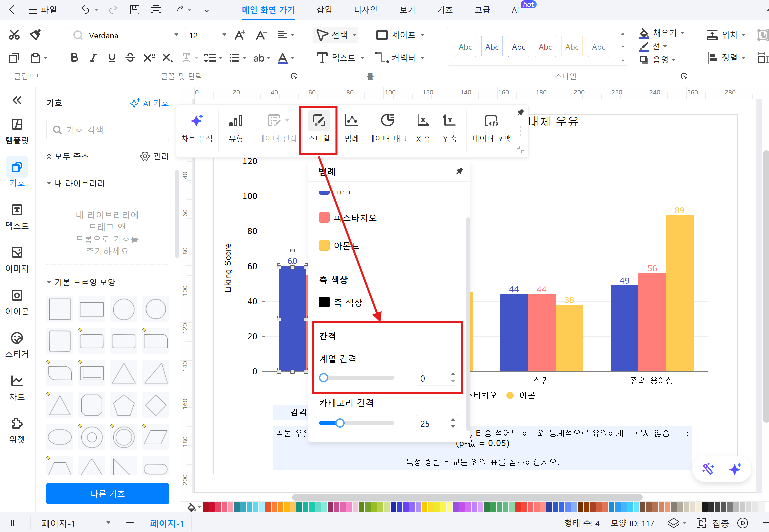Open the 파일 menu

click(x=43, y=10)
